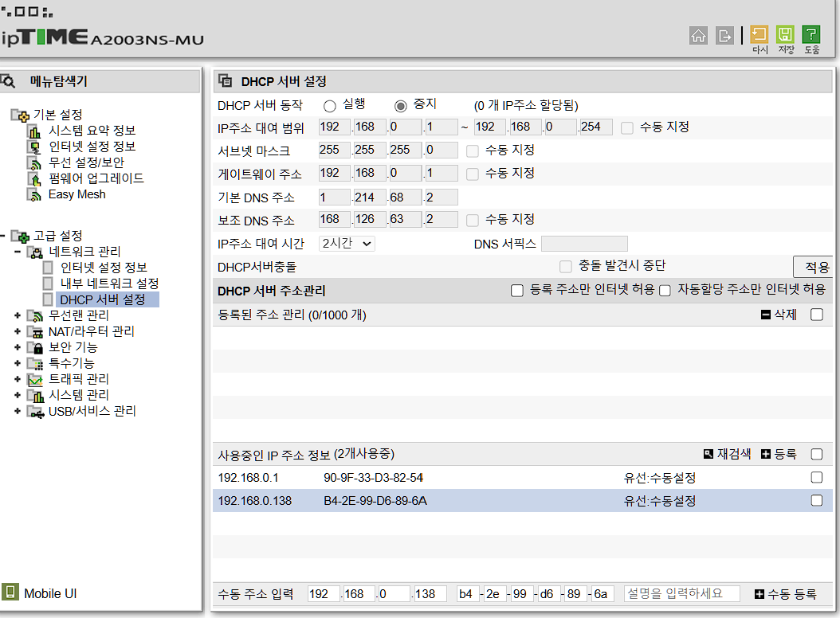The height and width of the screenshot is (618, 840).
Task: Click the 등록 register button
Action: (779, 454)
